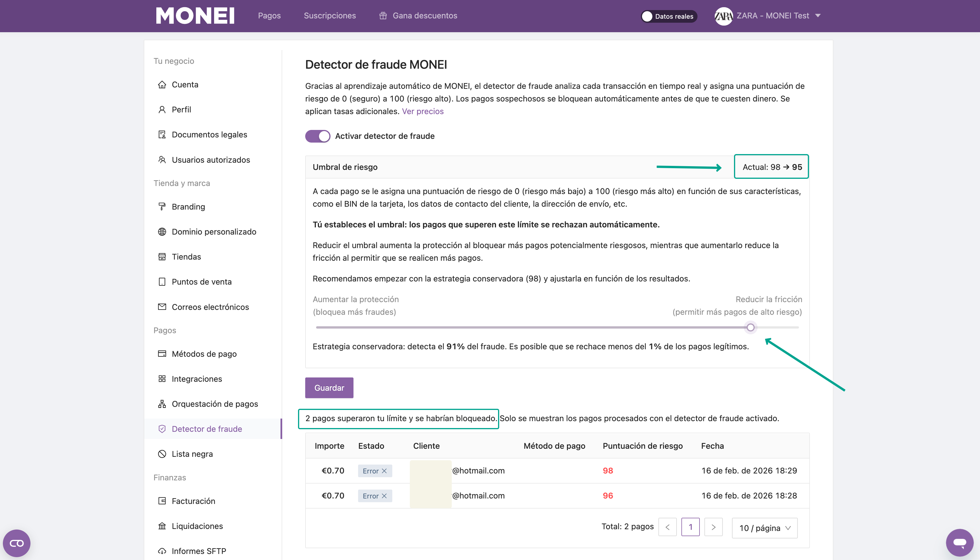The height and width of the screenshot is (560, 980).
Task: Click the Liquidaciones bank icon
Action: [162, 526]
